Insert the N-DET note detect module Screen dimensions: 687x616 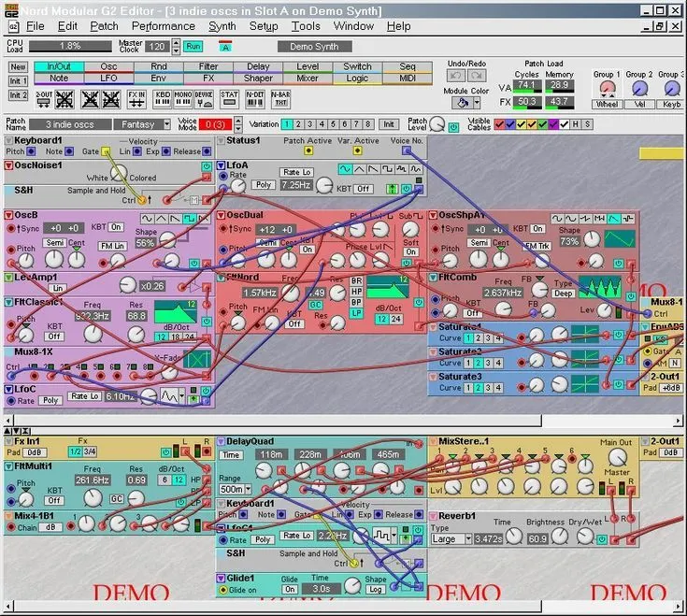tap(254, 99)
